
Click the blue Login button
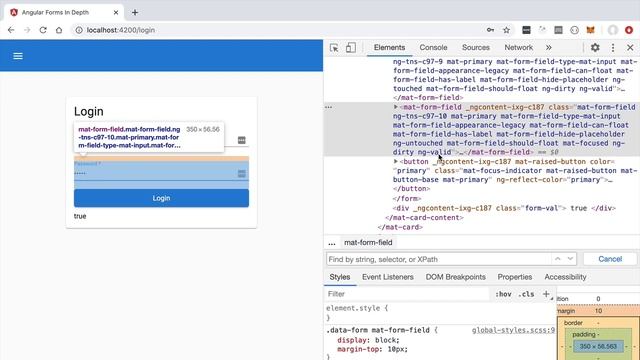click(161, 198)
